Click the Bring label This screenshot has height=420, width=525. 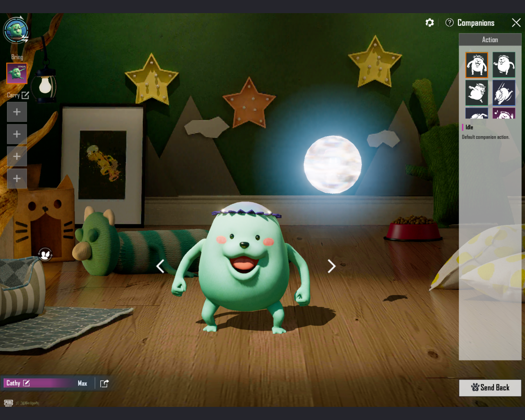[17, 57]
